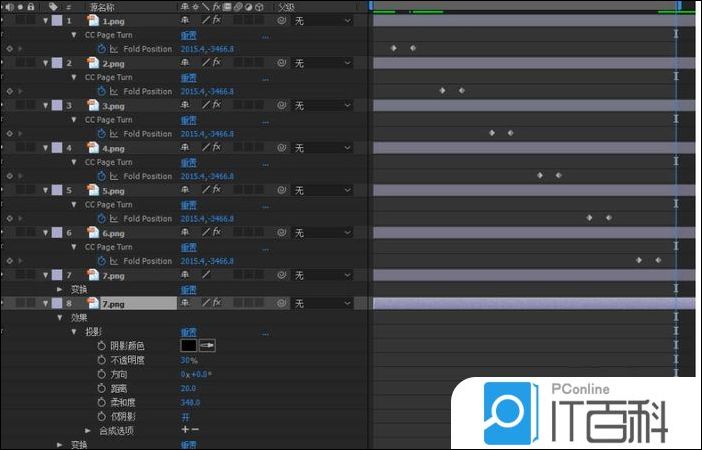Toggle 仅阴影 value 开
The image size is (702, 450).
pyautogui.click(x=185, y=417)
